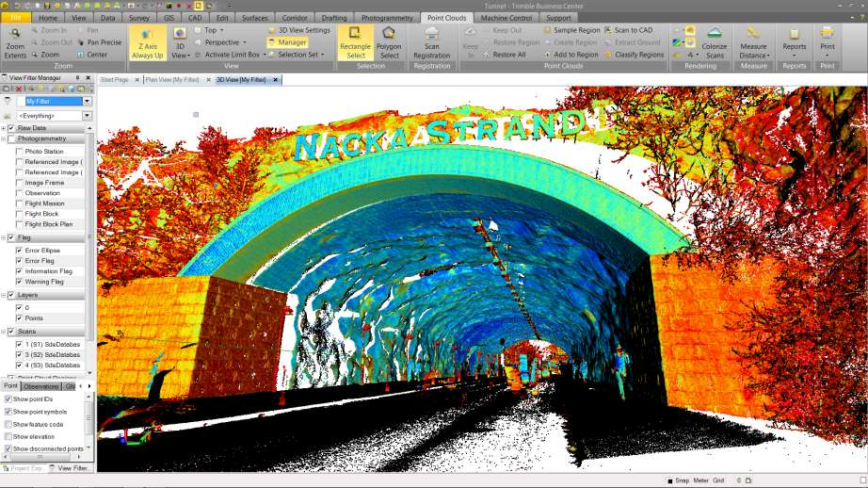Screen dimensions: 868x488
Task: Uncheck Error Ellipse checkbox
Action: click(x=20, y=251)
